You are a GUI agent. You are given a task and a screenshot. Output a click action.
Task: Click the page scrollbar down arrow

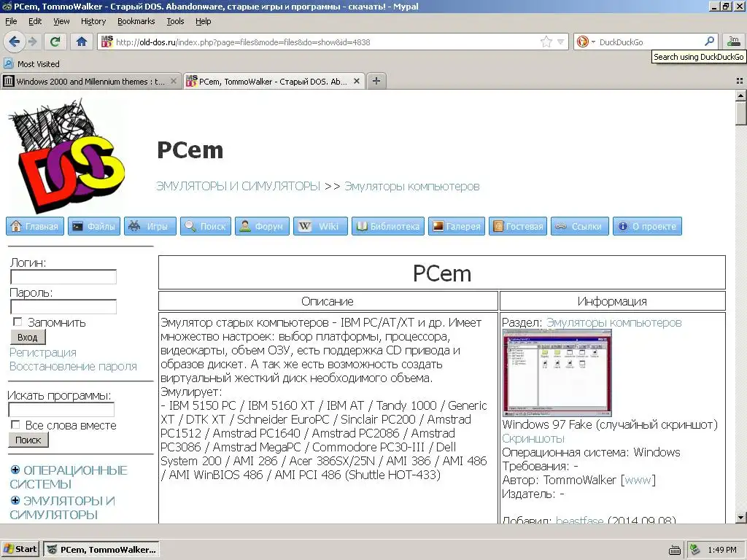click(x=740, y=518)
